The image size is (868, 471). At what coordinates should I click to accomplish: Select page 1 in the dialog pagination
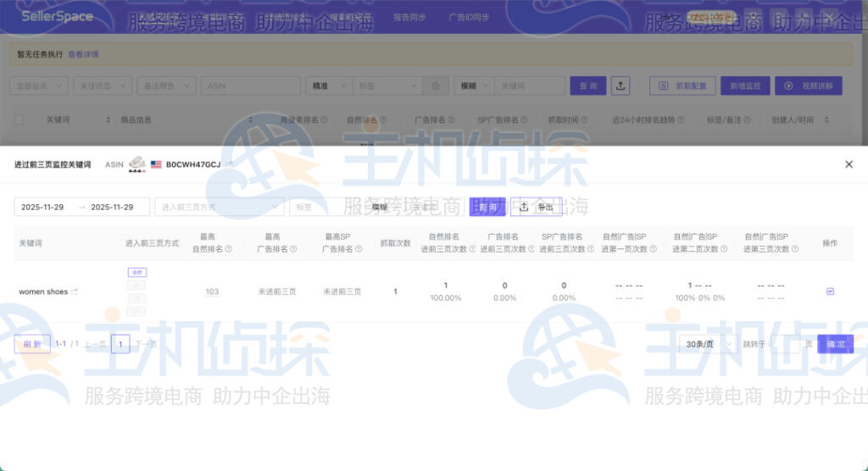120,344
